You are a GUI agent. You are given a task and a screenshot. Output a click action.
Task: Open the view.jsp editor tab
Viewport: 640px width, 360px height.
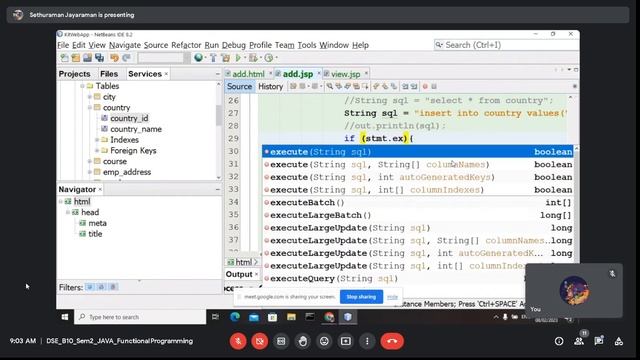(x=346, y=74)
